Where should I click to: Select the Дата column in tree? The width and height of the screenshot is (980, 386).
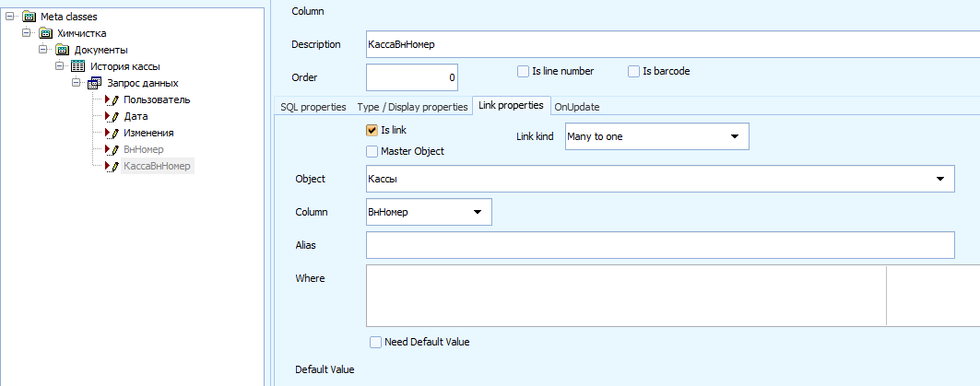[136, 117]
